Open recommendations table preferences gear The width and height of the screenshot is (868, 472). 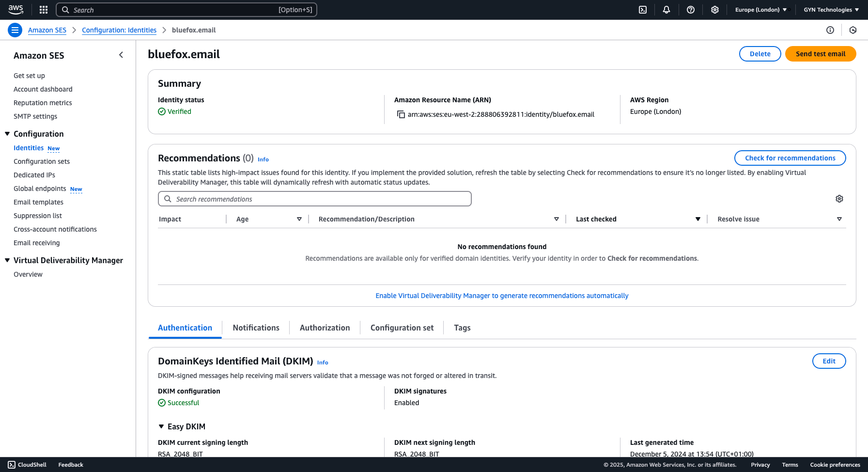pos(839,199)
